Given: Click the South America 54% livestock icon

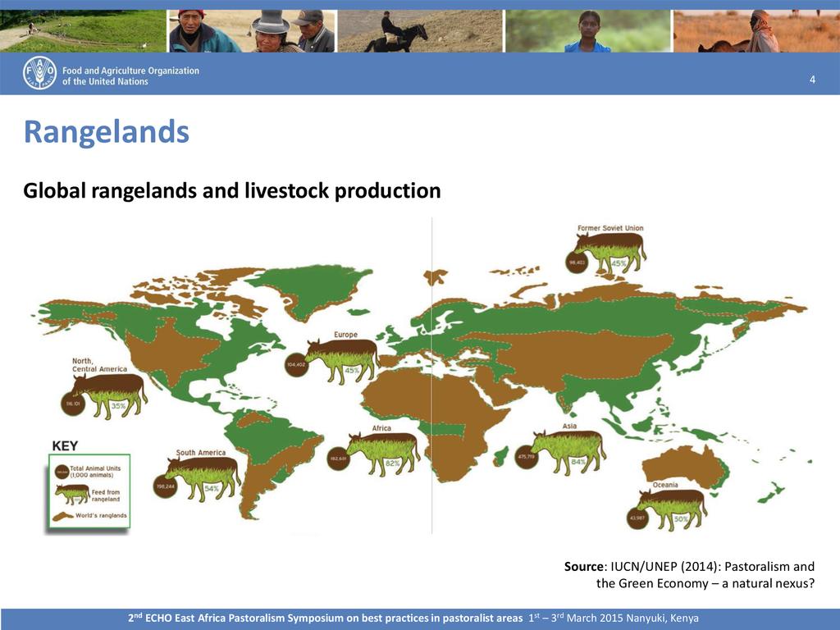Looking at the screenshot, I should click(202, 478).
